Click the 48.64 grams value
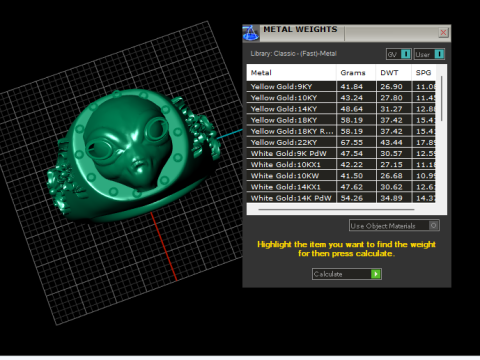Viewport: 480px width, 360px height. (x=351, y=109)
